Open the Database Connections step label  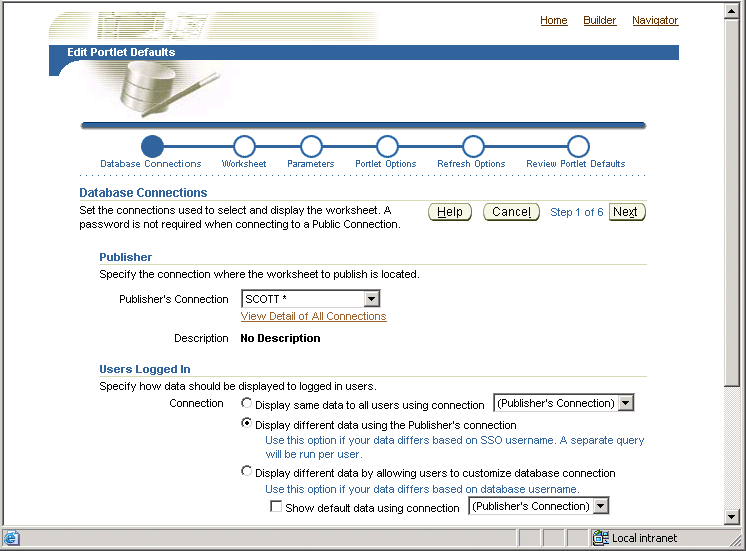click(x=151, y=164)
